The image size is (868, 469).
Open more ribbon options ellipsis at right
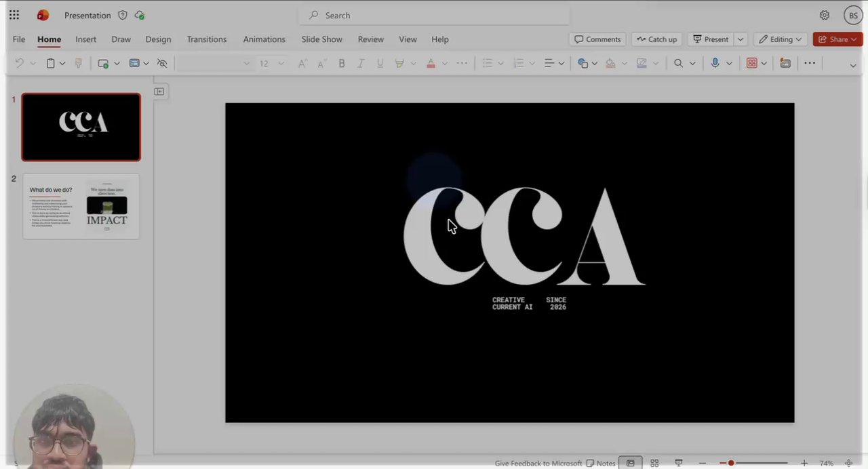click(x=810, y=63)
